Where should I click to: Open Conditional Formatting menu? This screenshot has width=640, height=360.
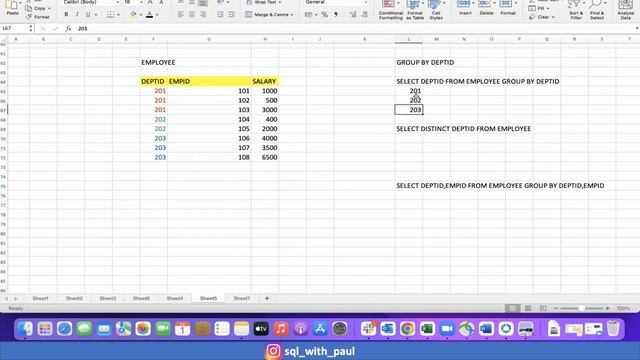point(391,10)
